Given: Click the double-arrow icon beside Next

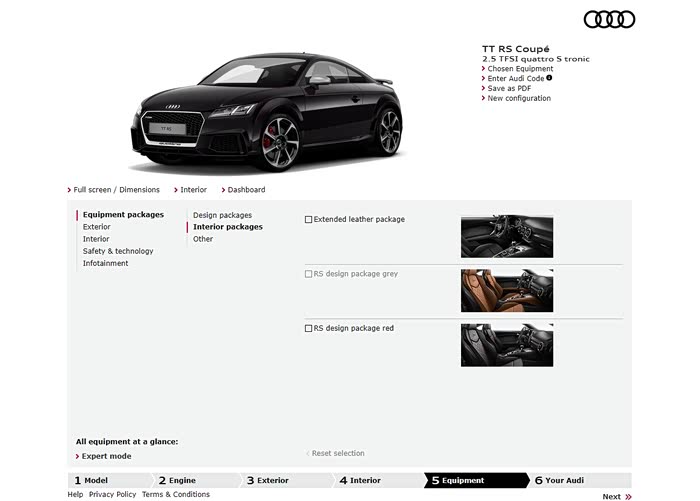Looking at the screenshot, I should coord(628,497).
